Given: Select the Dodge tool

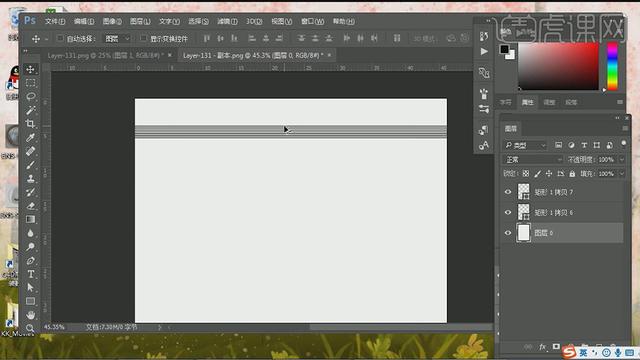Looking at the screenshot, I should click(x=31, y=247).
